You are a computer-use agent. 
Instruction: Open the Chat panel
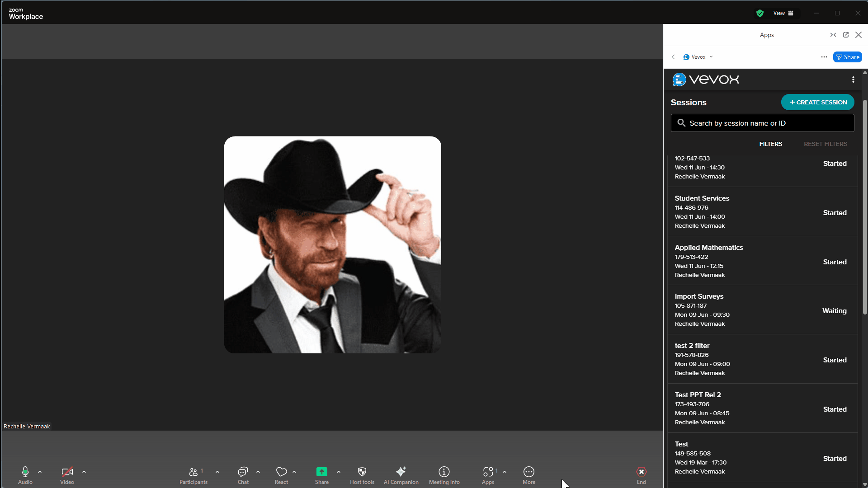(243, 472)
